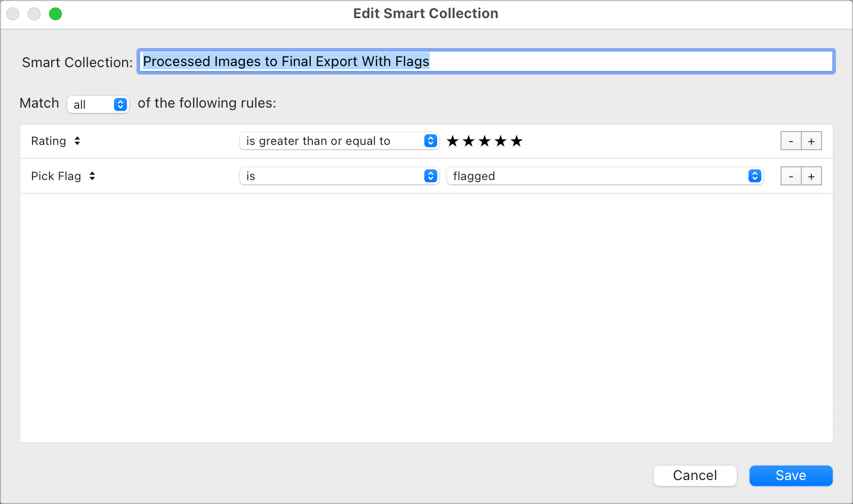The width and height of the screenshot is (853, 504).
Task: Click the Smart Collection name text field
Action: (485, 61)
